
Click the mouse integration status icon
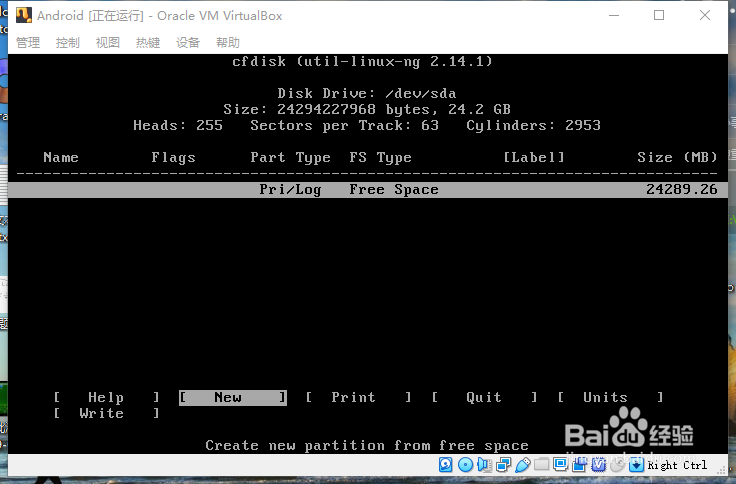point(618,465)
